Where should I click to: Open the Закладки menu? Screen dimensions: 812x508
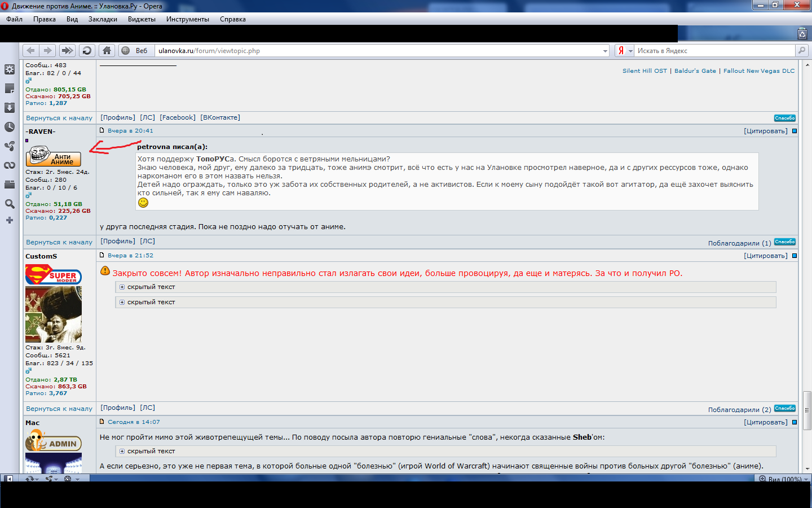(x=103, y=19)
